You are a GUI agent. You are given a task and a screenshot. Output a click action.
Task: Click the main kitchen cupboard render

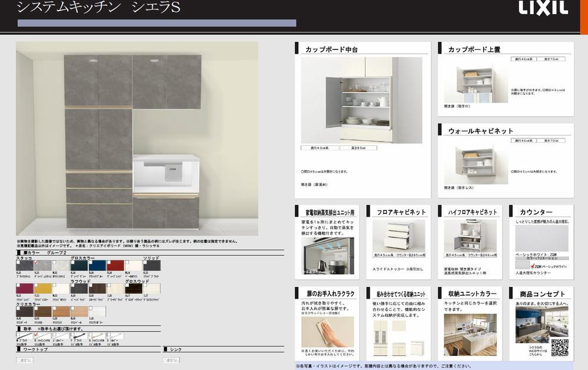(x=137, y=139)
